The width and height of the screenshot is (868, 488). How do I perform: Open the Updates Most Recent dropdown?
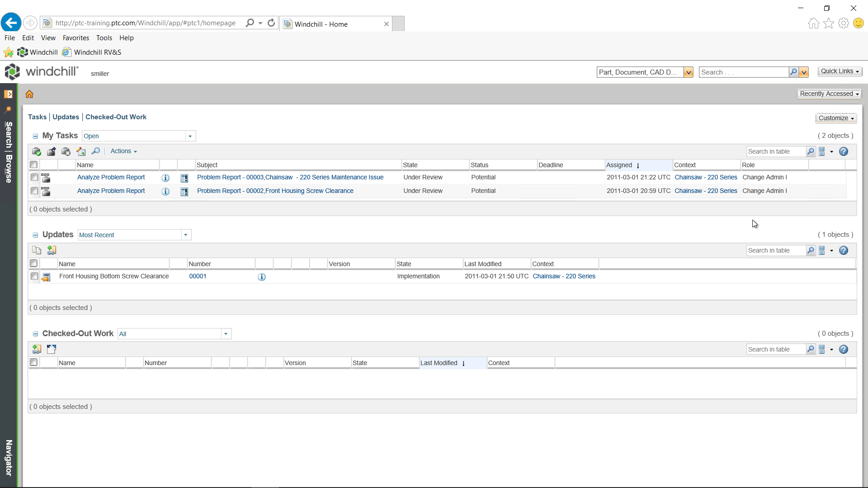pos(186,235)
